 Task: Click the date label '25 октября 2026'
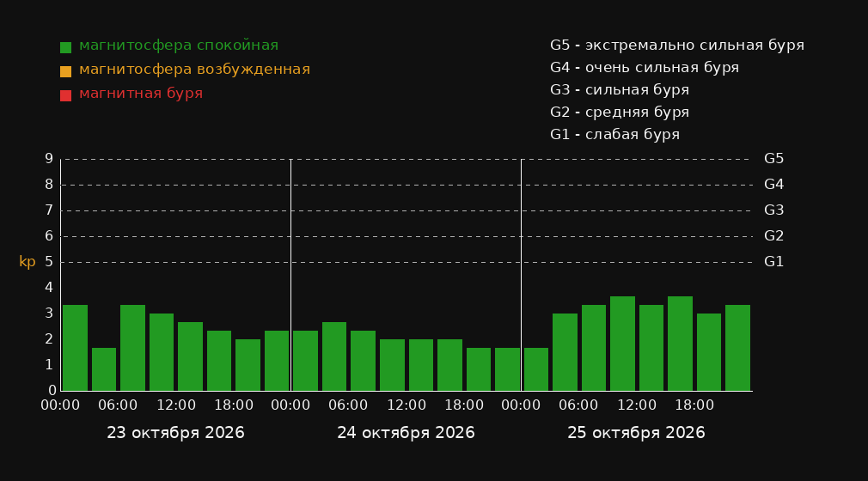pyautogui.click(x=636, y=433)
